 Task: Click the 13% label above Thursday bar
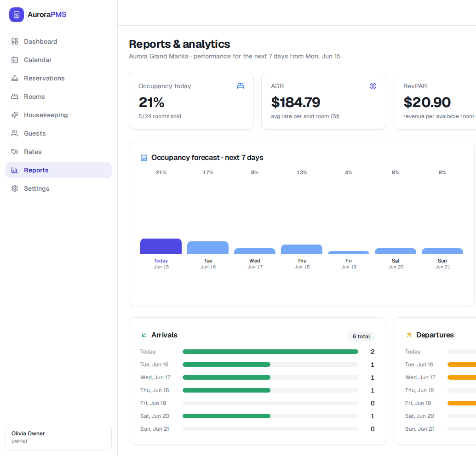pos(302,172)
